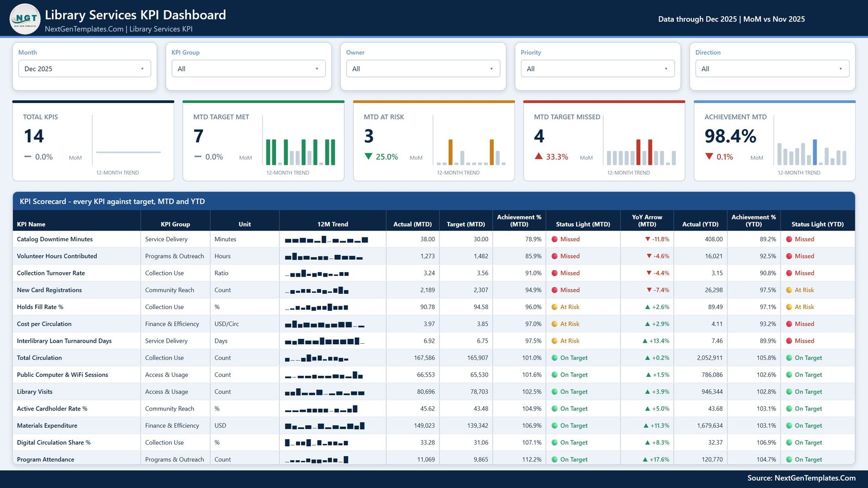868x488 pixels.
Task: Click the Target (MTD) column header
Action: (x=465, y=224)
